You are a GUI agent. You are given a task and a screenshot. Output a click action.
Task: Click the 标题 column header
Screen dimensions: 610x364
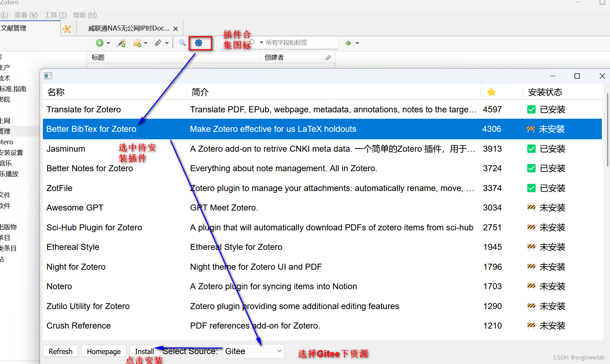(173, 57)
